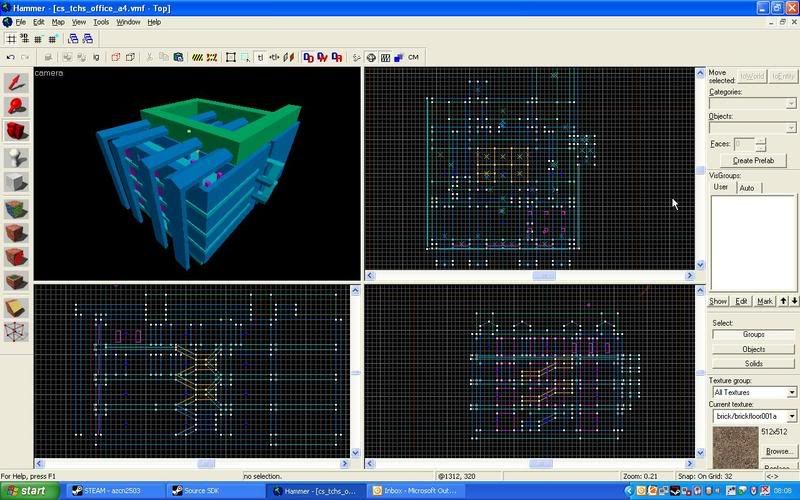800x500 pixels.
Task: Select the white Entity tool
Action: pyautogui.click(x=16, y=157)
